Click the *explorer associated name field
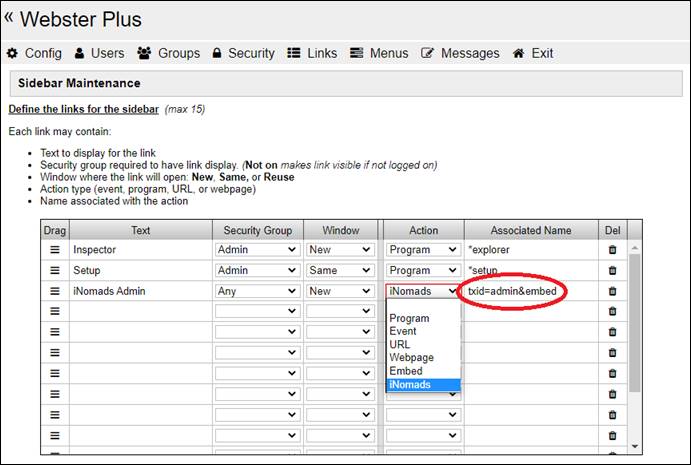The height and width of the screenshot is (465, 691). coord(531,249)
